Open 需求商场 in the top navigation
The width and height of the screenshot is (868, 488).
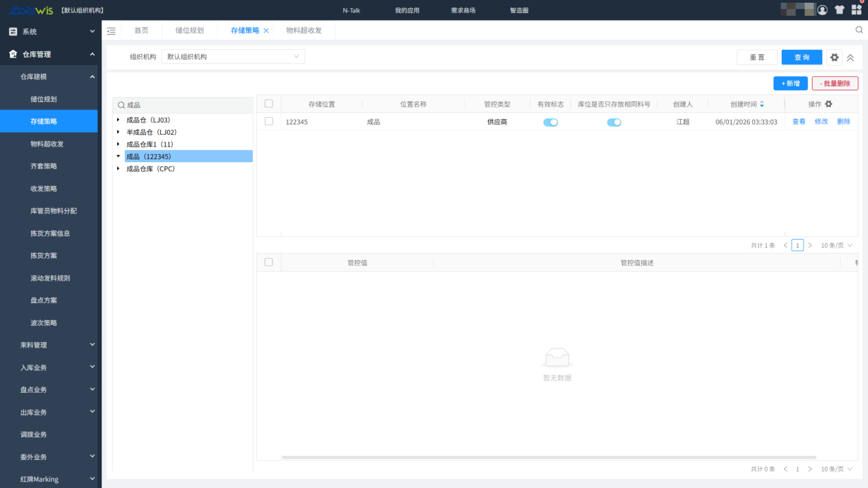coord(463,10)
